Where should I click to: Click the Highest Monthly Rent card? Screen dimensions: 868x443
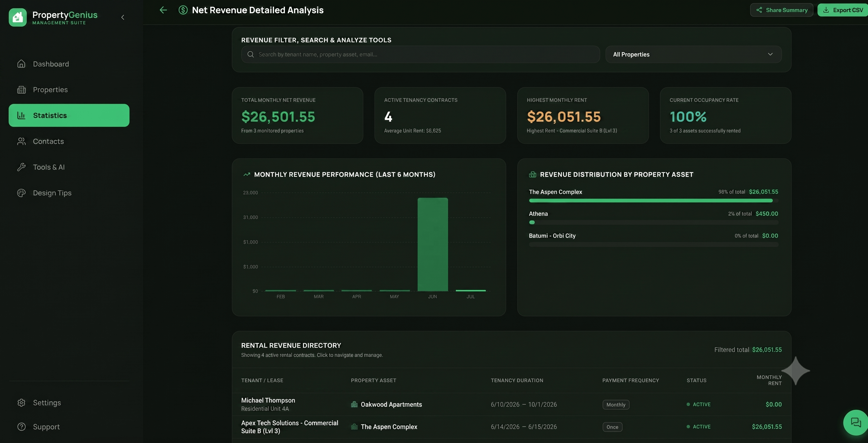click(x=583, y=116)
